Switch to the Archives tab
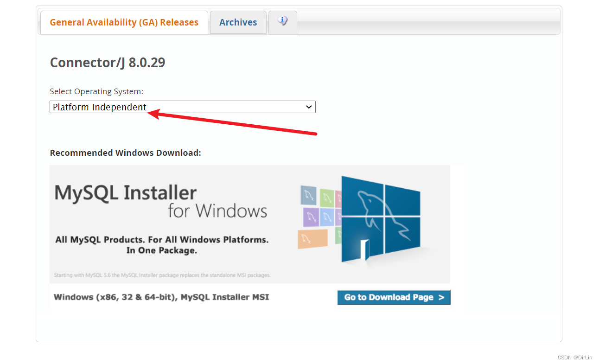Image resolution: width=599 pixels, height=364 pixels. click(238, 22)
